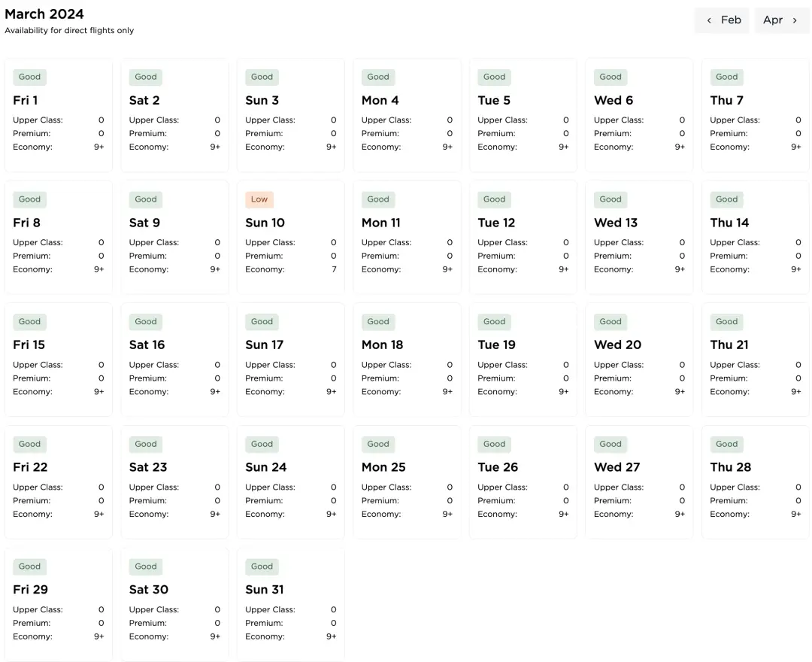
Task: Open Wed 20 date heading
Action: point(618,345)
